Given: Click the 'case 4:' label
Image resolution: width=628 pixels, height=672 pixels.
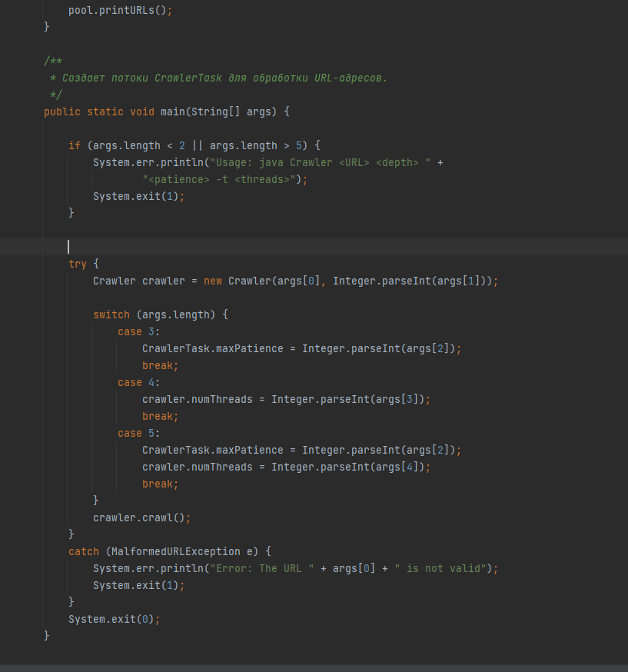Looking at the screenshot, I should (x=139, y=383).
